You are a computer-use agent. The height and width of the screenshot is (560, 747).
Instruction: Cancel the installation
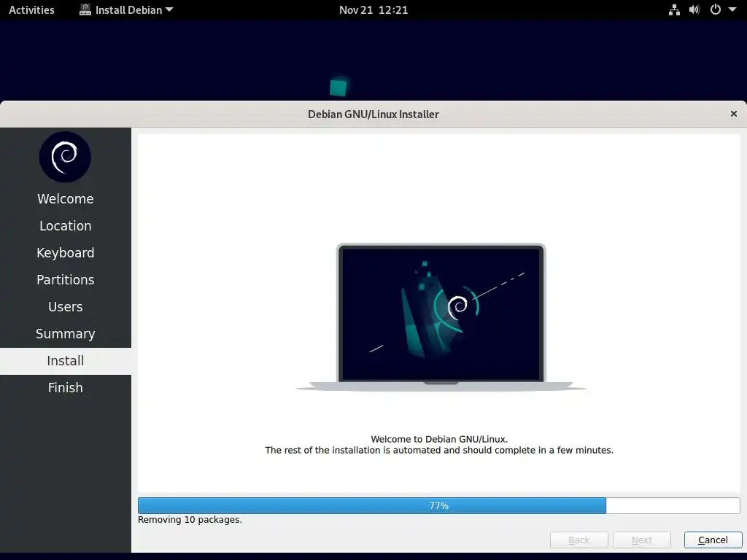713,540
